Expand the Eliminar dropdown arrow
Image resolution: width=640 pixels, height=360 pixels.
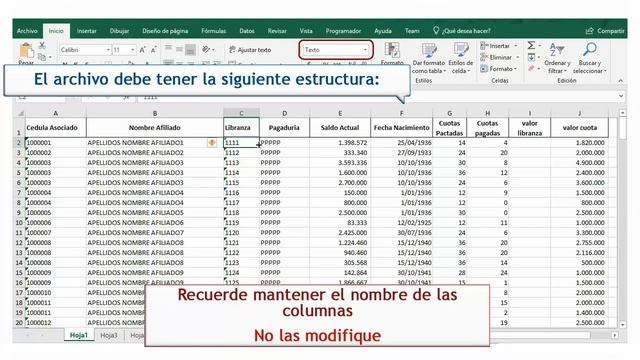[518, 57]
